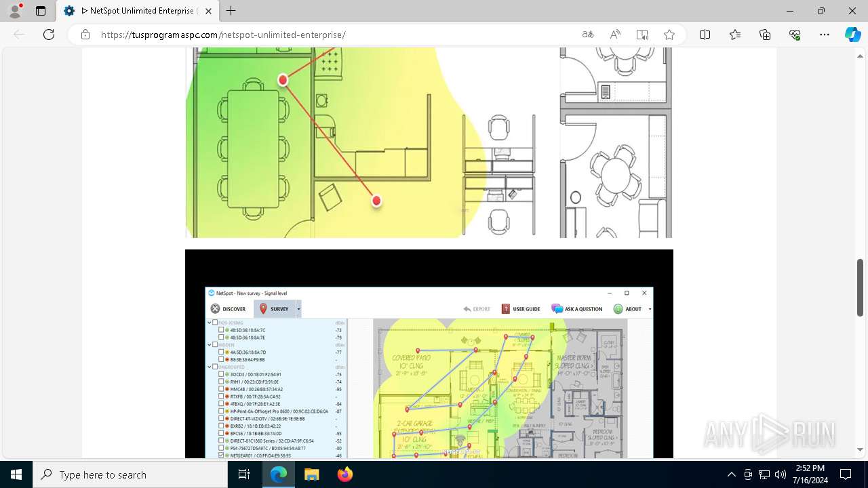Collapse the HIDDEN network group

[x=210, y=345]
